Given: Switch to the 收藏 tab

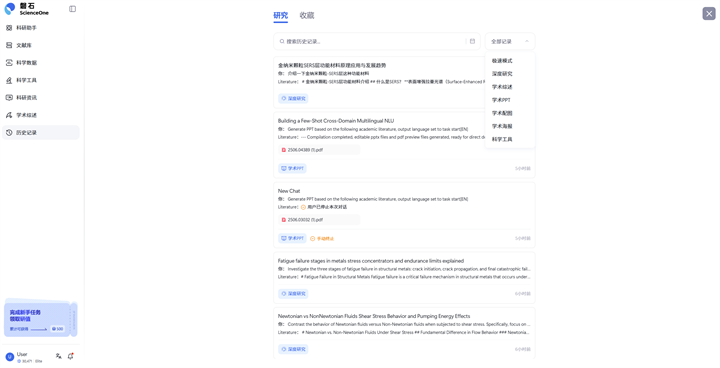Looking at the screenshot, I should coord(307,16).
